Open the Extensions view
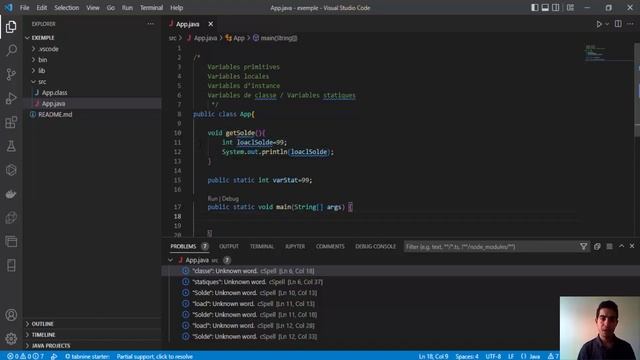 point(11,122)
